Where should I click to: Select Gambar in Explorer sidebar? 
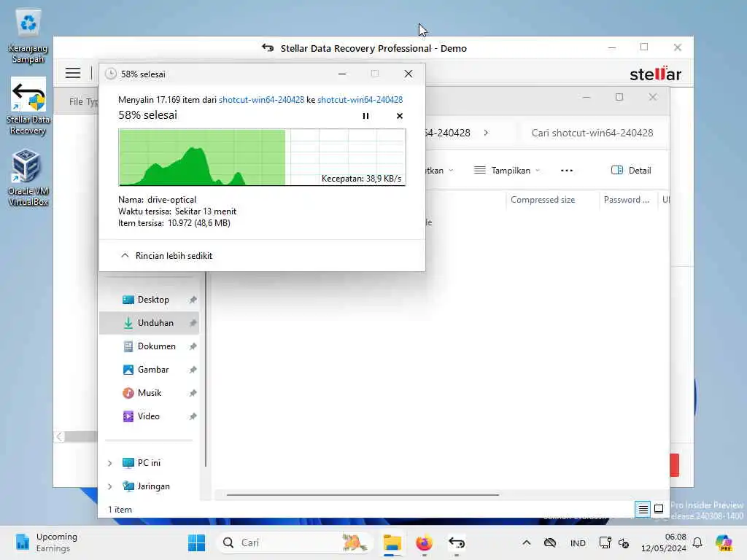click(149, 370)
